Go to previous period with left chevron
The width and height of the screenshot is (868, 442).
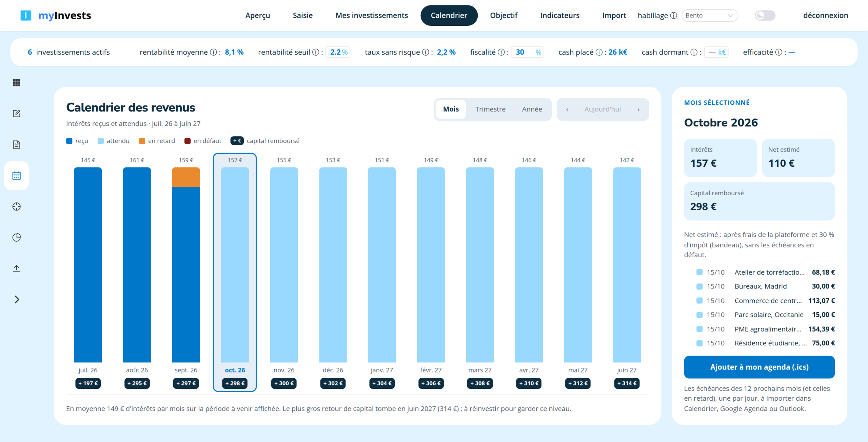567,109
